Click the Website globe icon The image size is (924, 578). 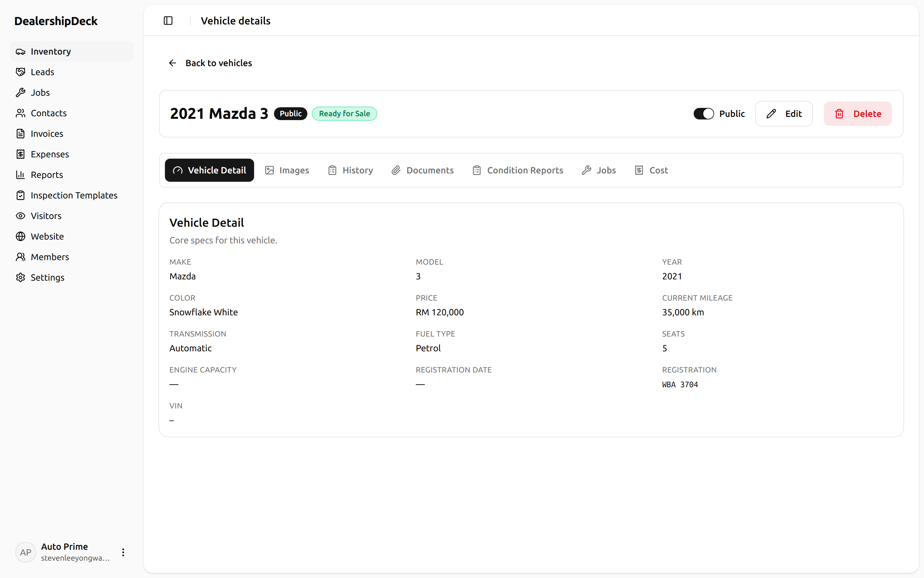click(21, 236)
